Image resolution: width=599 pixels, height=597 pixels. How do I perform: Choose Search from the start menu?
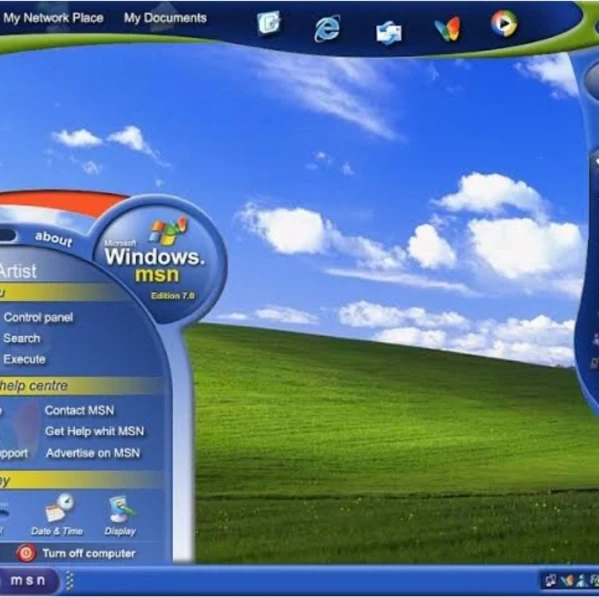tap(22, 338)
